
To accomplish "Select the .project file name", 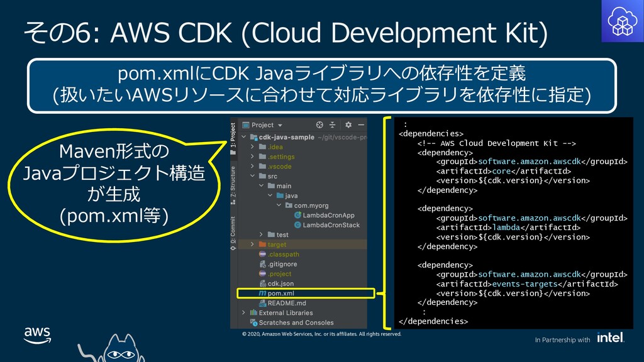I will click(x=279, y=274).
